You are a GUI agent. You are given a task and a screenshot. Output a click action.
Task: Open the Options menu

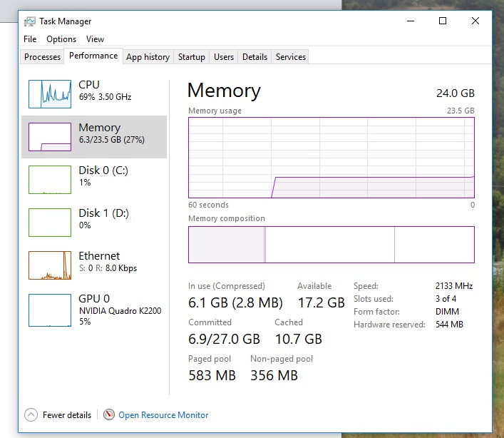[x=61, y=39]
